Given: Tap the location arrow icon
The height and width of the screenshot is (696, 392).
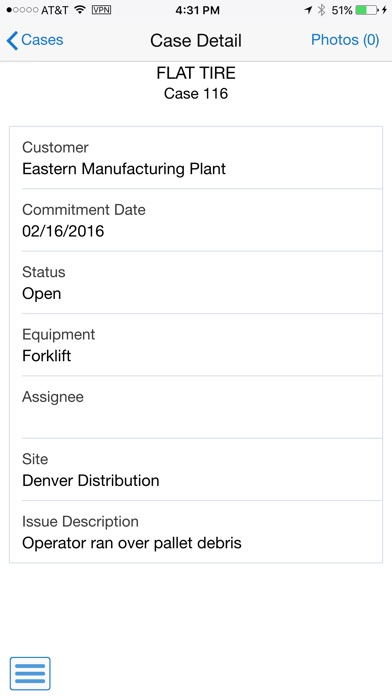Looking at the screenshot, I should (308, 10).
